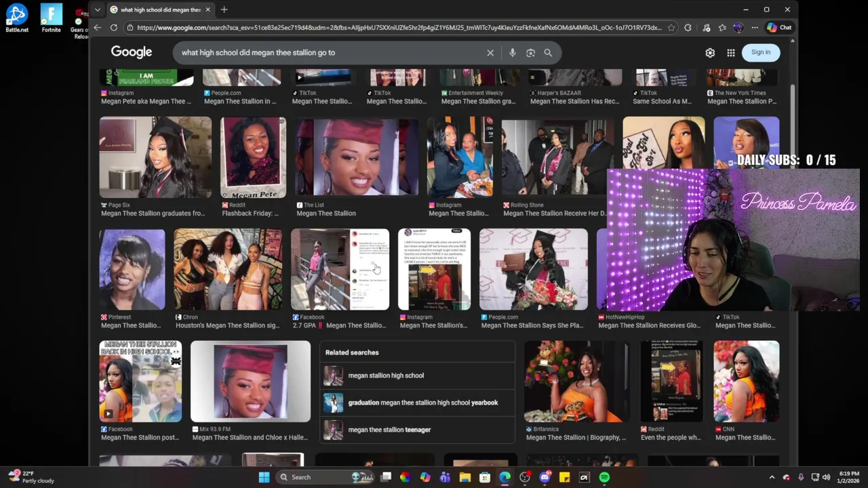This screenshot has width=868, height=488.
Task: Click the Sign in button
Action: pos(761,52)
